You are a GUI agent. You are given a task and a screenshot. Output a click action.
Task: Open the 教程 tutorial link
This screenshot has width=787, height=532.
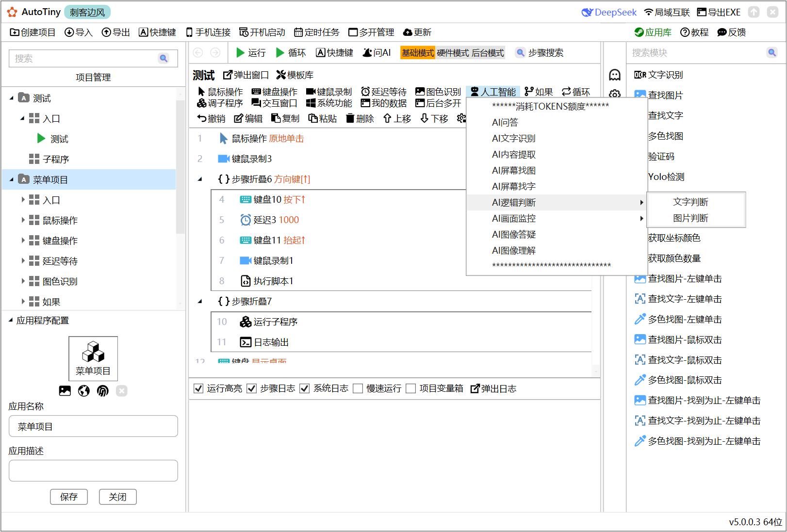click(x=694, y=32)
